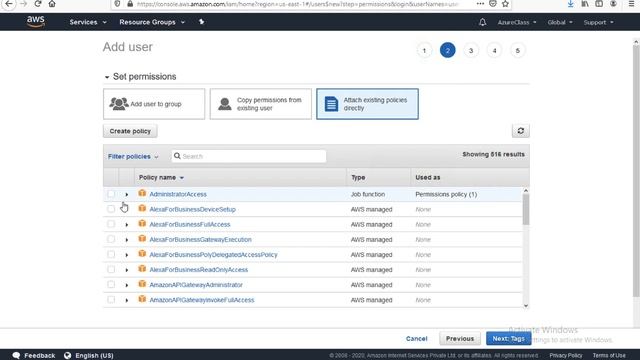This screenshot has width=640, height=360.
Task: Check the AlexaForBusinessReadOnlyAccess checkbox
Action: (x=111, y=269)
